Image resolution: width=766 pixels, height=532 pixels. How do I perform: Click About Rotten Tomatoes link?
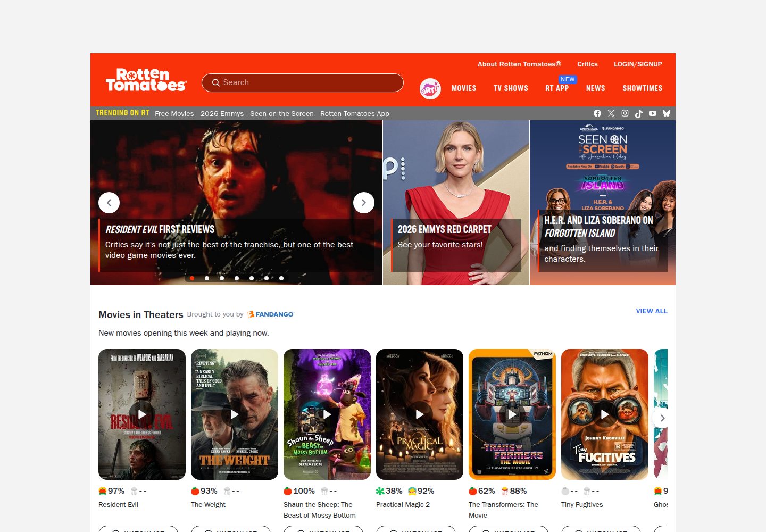coord(519,64)
